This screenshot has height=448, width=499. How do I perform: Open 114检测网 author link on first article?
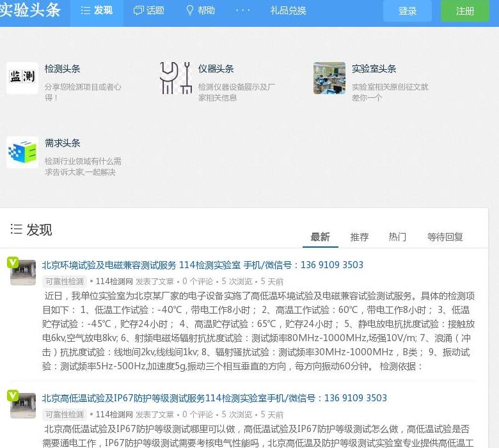[115, 282]
